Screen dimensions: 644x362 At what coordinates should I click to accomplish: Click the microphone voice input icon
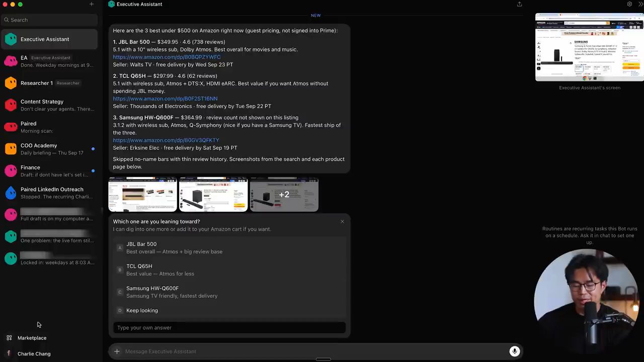click(x=514, y=351)
